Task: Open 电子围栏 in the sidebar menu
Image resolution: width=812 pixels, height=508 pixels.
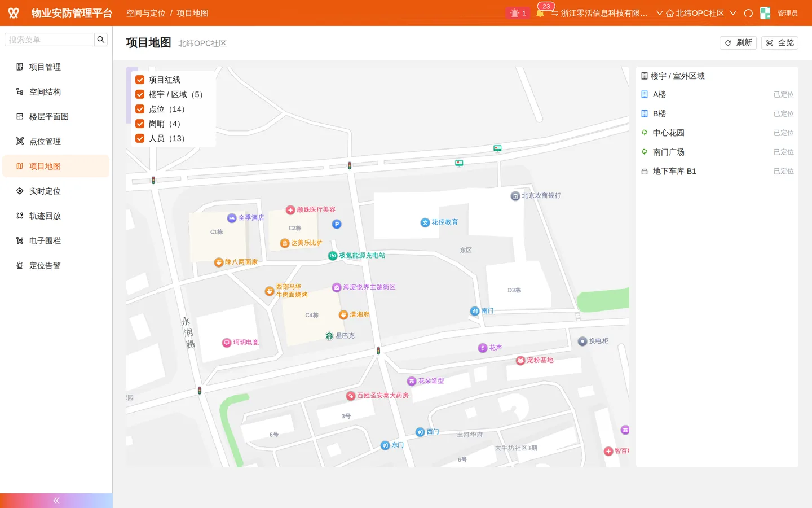Action: click(x=56, y=240)
